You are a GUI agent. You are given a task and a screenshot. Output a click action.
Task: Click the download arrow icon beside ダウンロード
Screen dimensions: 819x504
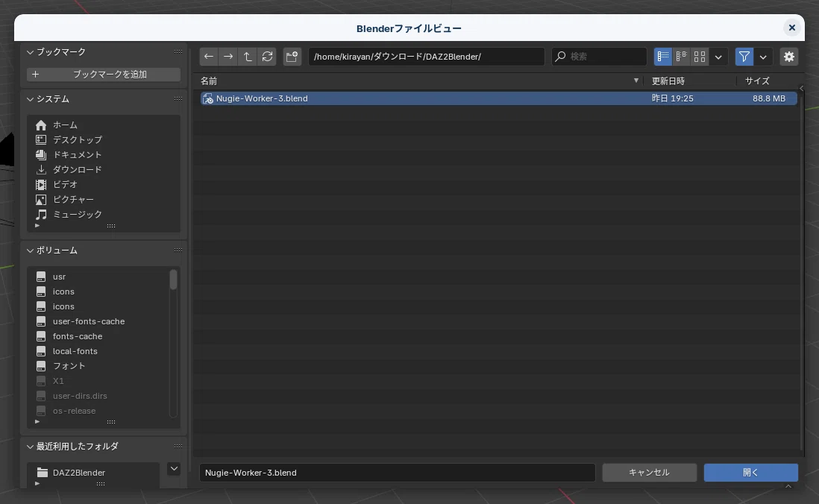[41, 169]
